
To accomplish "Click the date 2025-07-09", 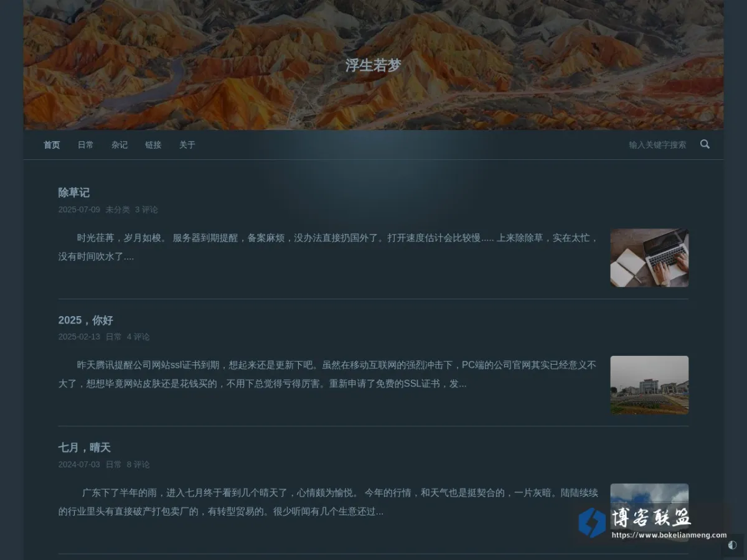I will tap(79, 210).
